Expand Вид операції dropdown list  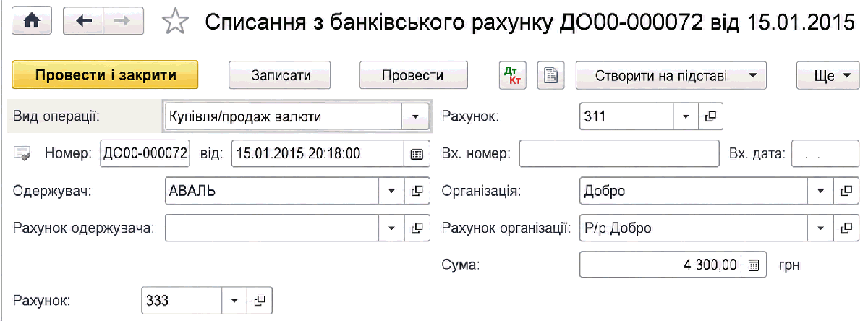pyautogui.click(x=415, y=116)
